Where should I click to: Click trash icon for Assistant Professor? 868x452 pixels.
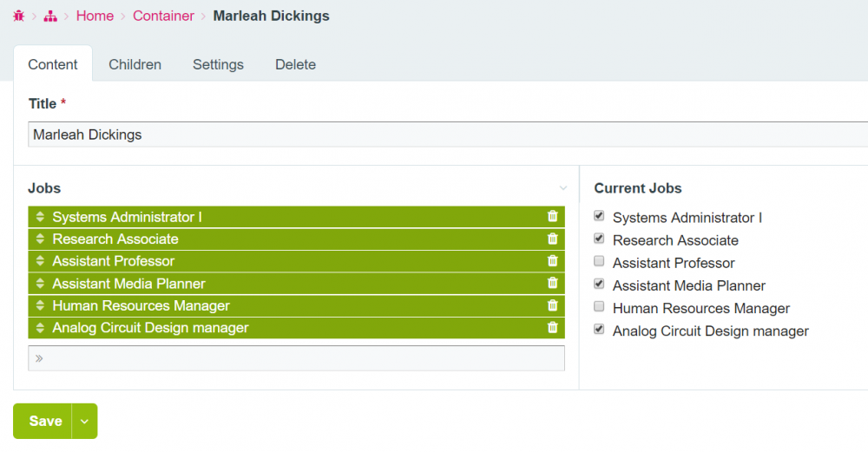click(x=552, y=260)
